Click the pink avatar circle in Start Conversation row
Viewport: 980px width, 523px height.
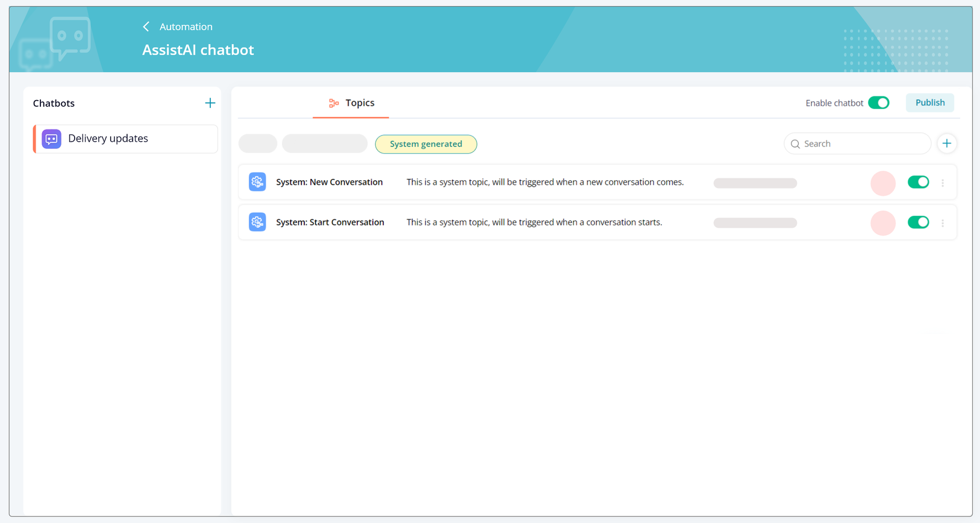click(x=883, y=223)
